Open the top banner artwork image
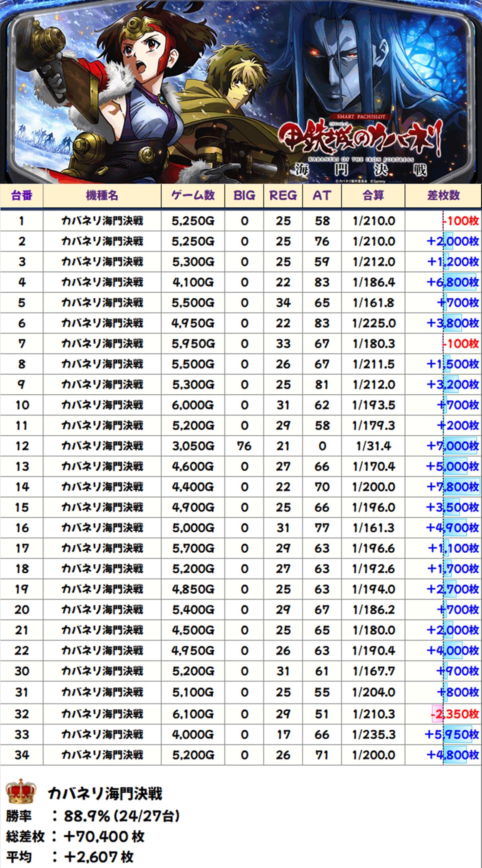This screenshot has width=482, height=868. 241,92
